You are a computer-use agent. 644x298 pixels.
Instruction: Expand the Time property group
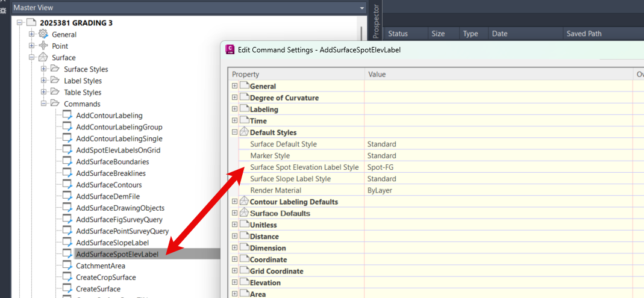(234, 120)
